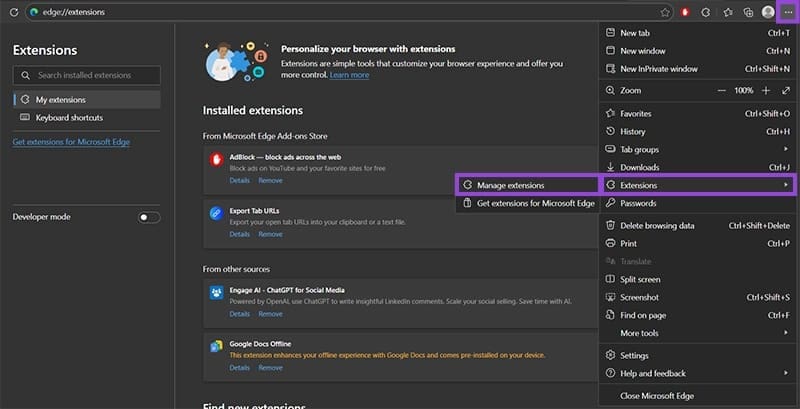Remove Google Docs Offline extension
This screenshot has height=409, width=800.
270,368
